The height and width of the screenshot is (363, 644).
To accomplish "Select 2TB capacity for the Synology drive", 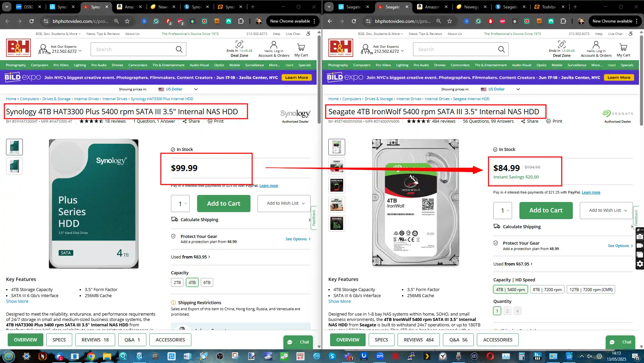I will [x=177, y=283].
